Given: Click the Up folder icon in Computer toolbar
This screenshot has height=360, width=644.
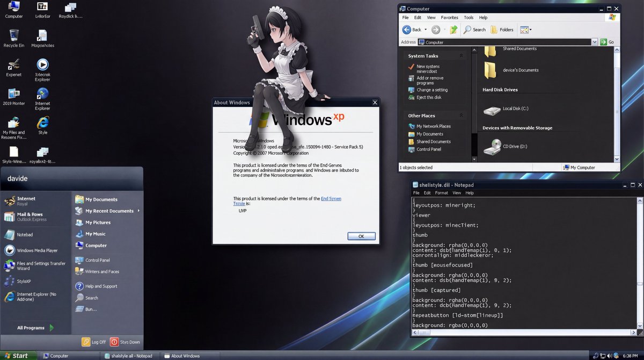Looking at the screenshot, I should click(453, 30).
